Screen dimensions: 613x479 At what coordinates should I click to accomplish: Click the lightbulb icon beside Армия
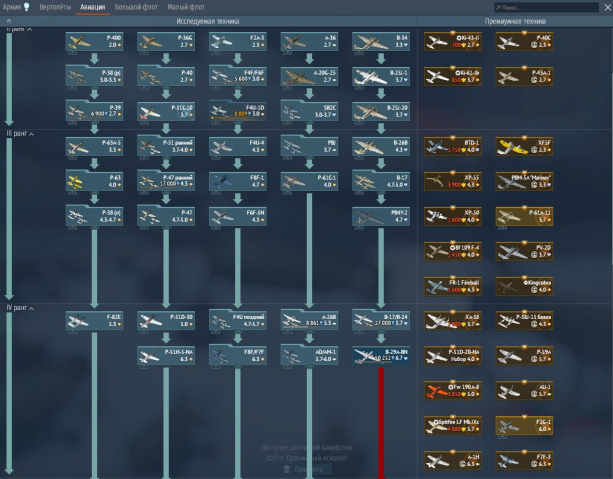[x=26, y=7]
